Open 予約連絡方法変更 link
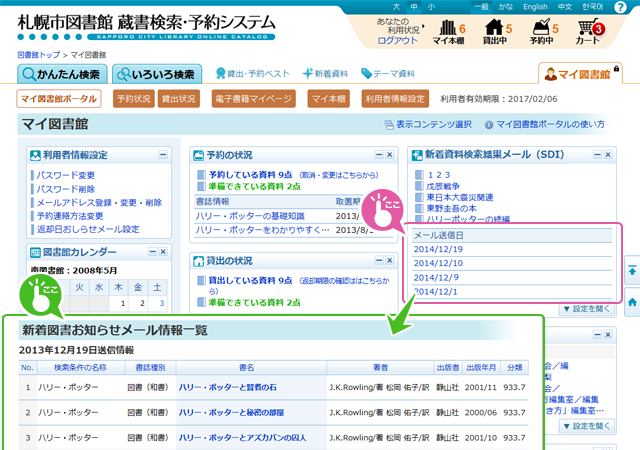This screenshot has height=450, width=640. pos(70,216)
